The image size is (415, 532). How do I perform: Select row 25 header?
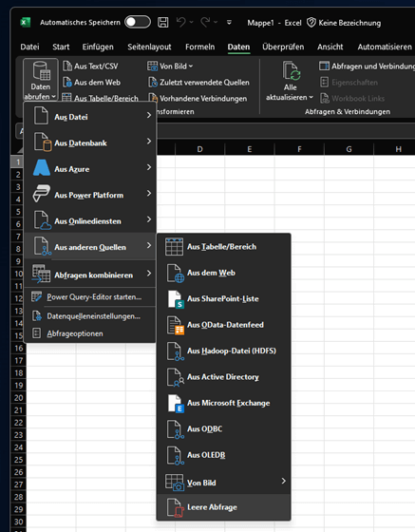[18, 460]
